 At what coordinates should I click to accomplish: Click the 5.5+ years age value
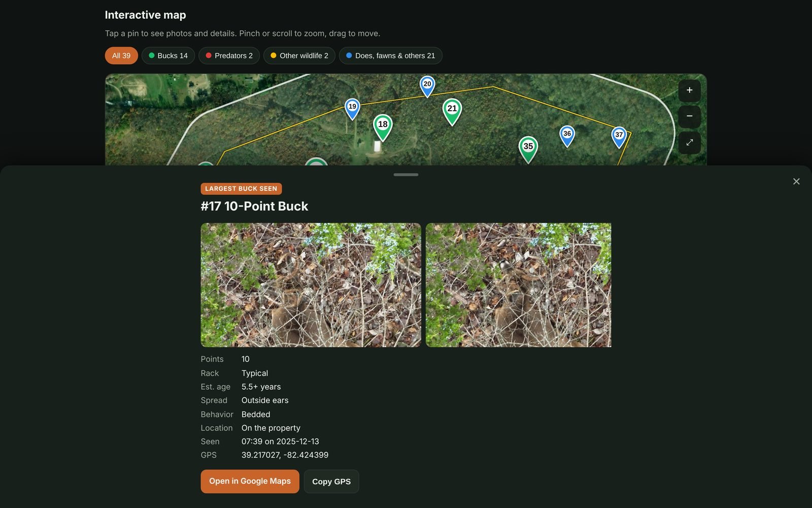[x=261, y=387]
